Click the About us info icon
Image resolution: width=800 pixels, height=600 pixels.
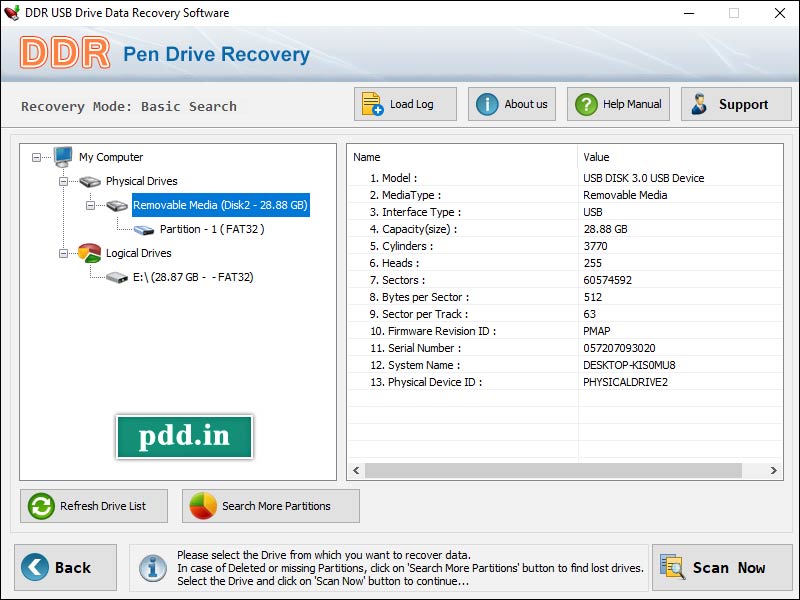point(486,103)
